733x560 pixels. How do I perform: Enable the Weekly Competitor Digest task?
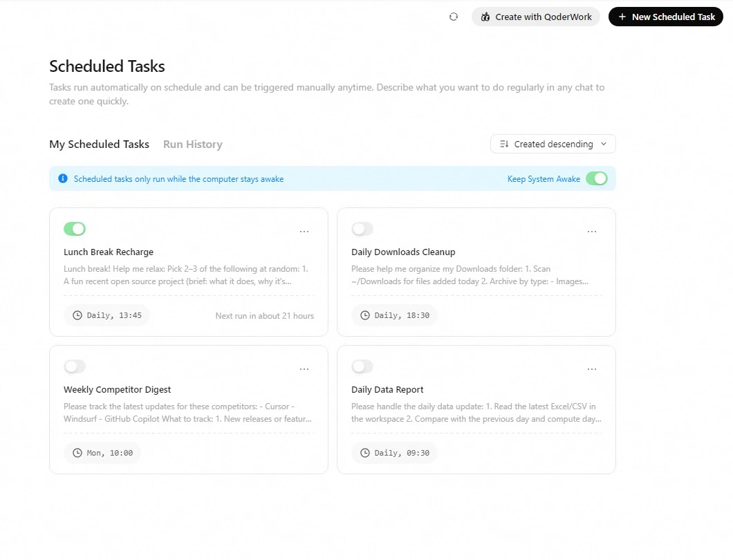pos(74,366)
